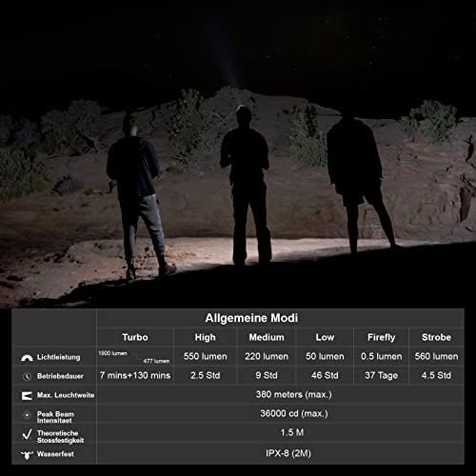Click the 7 mins+130 mins Turbo runtime
The image size is (476, 476).
[x=135, y=375]
